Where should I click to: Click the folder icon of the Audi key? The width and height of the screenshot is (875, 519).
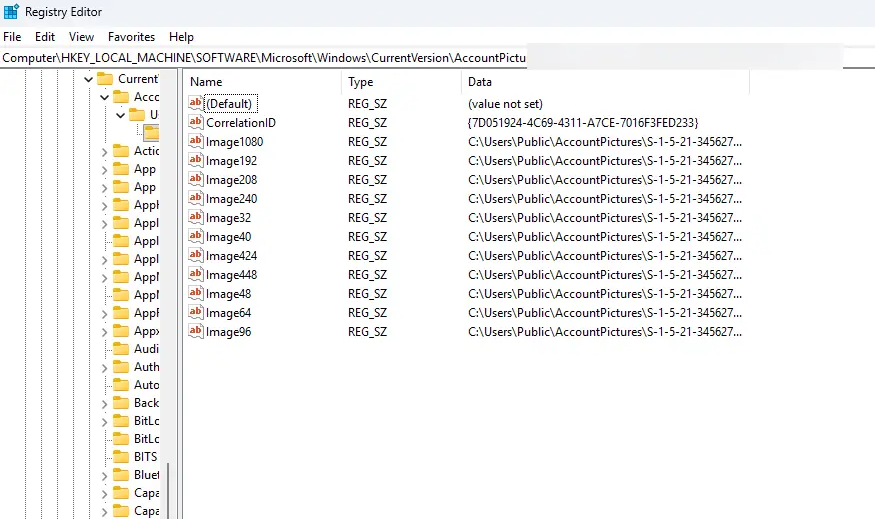(x=121, y=349)
